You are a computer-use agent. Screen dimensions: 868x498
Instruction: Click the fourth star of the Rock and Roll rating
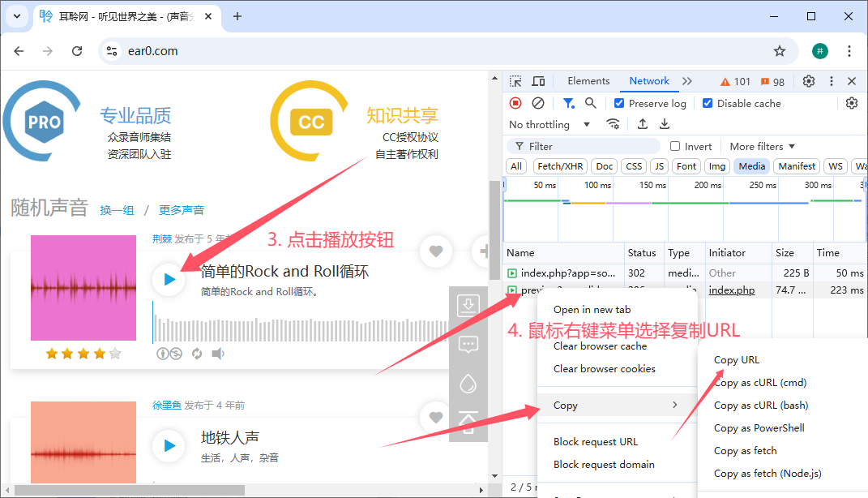(99, 354)
